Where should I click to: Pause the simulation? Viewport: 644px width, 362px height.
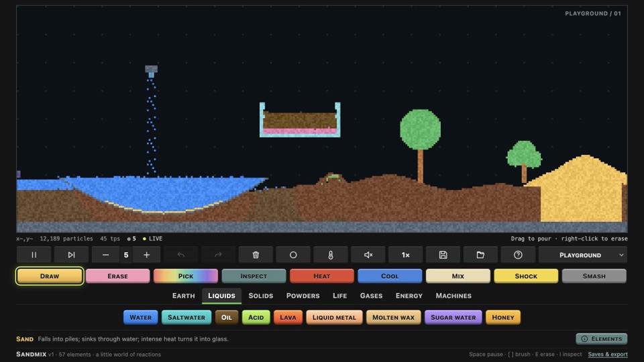coord(34,255)
